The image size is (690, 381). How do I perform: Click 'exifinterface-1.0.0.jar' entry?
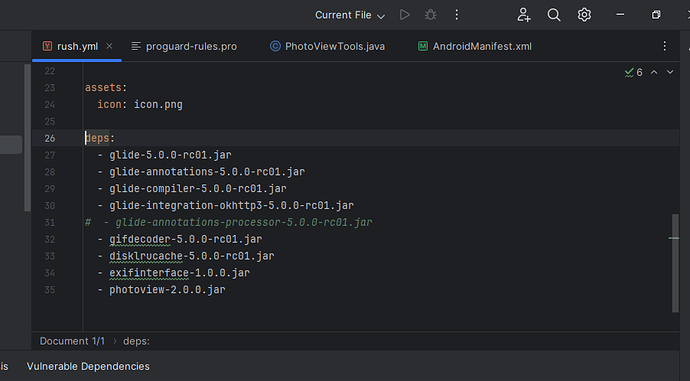(x=180, y=273)
